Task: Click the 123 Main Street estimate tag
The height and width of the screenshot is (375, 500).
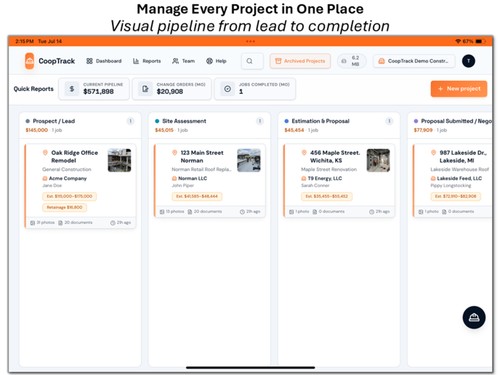Action: (x=197, y=196)
